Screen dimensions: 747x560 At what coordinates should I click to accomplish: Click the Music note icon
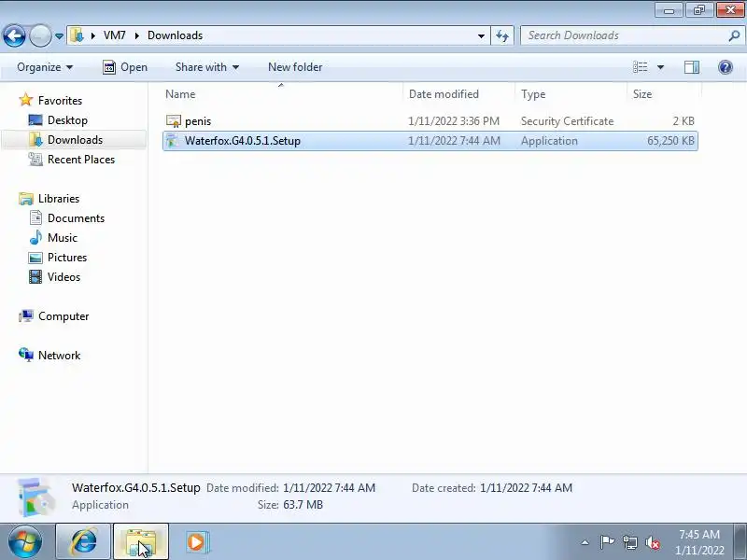tap(35, 237)
